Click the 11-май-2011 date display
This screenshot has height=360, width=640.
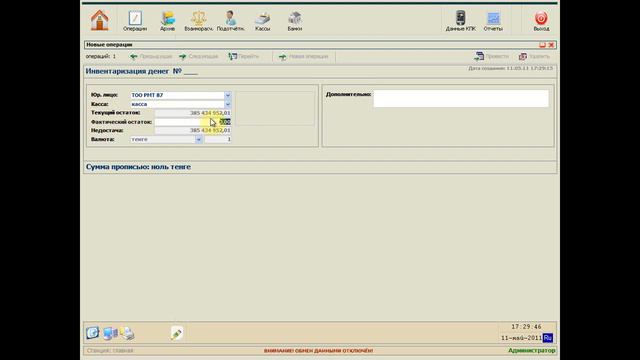click(x=521, y=338)
